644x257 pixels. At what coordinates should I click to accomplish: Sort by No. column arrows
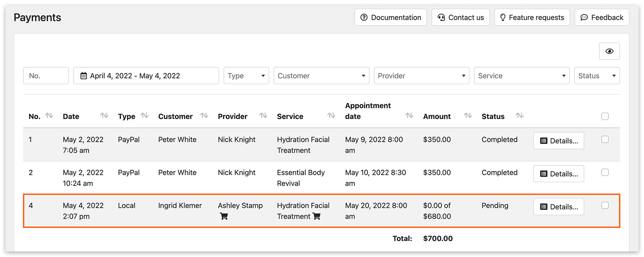[49, 115]
